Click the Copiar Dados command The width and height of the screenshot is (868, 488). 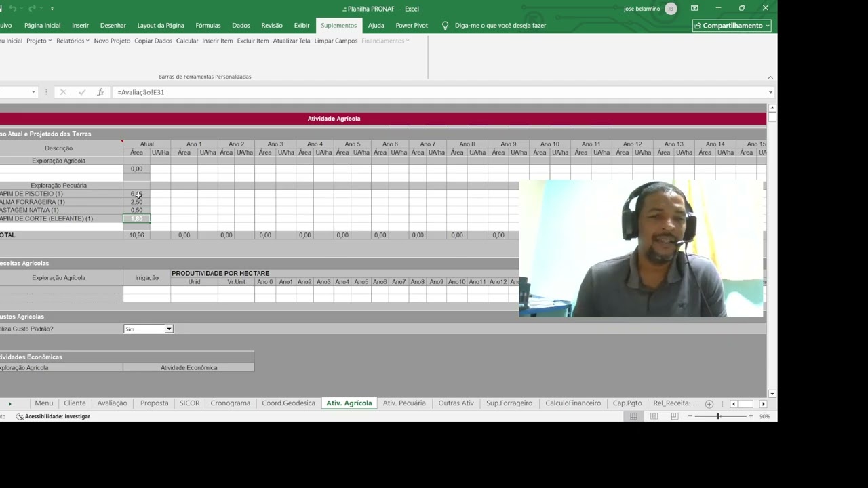pos(153,41)
